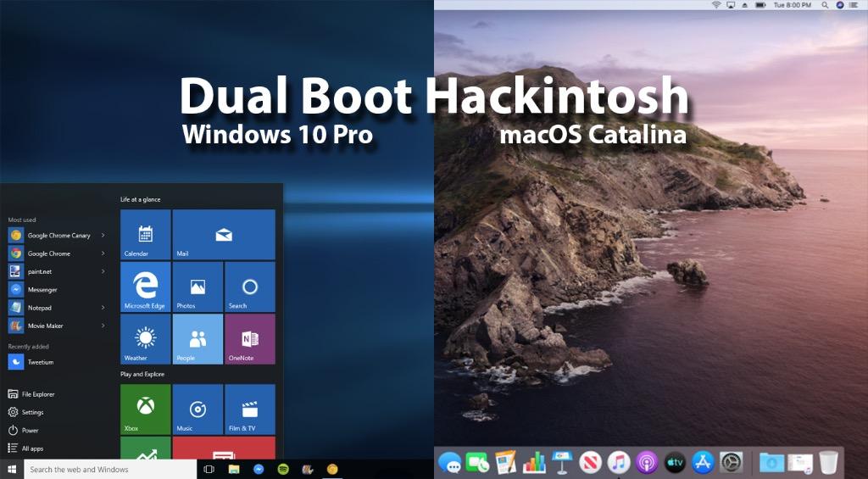Image resolution: width=868 pixels, height=479 pixels.
Task: Open Messenger from Most used list
Action: (x=33, y=290)
